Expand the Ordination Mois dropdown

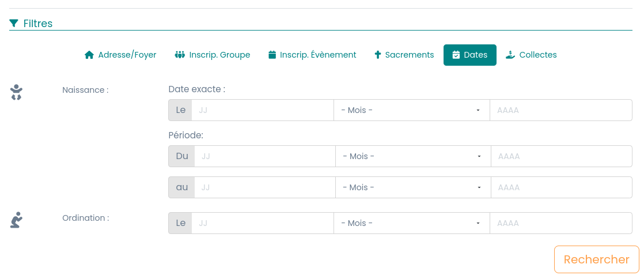pos(411,223)
